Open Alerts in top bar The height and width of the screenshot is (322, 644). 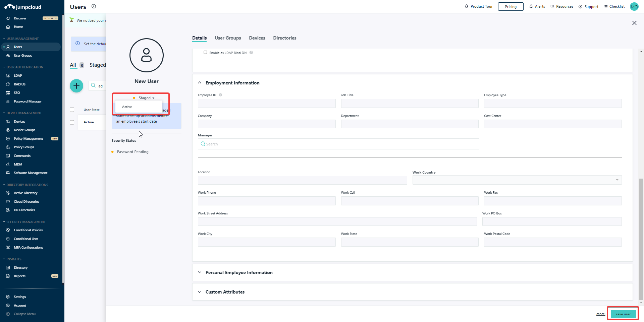pos(537,7)
